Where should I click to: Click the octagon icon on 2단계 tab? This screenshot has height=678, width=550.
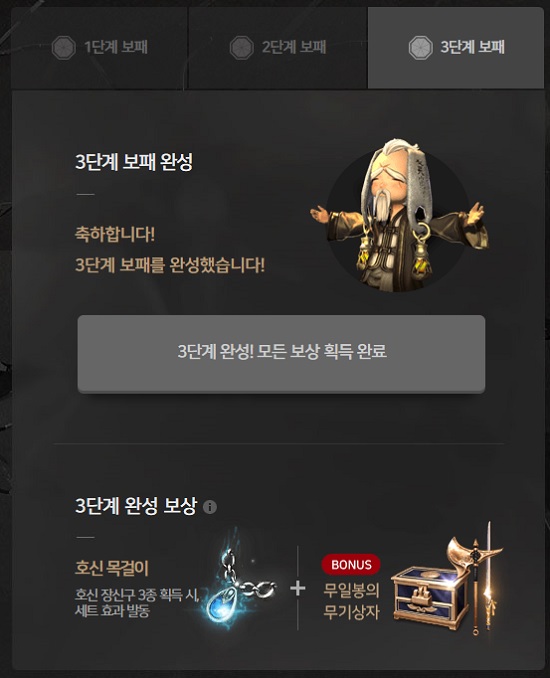click(x=242, y=48)
